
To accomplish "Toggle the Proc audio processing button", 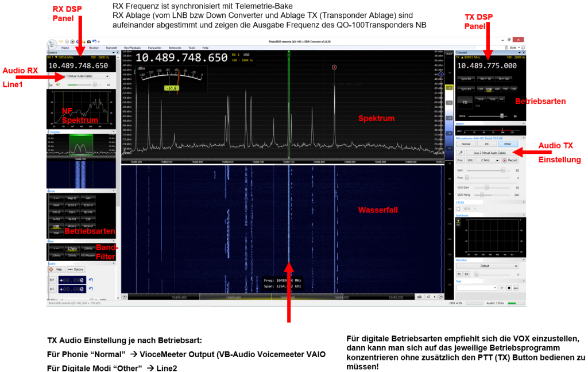I will (x=459, y=160).
